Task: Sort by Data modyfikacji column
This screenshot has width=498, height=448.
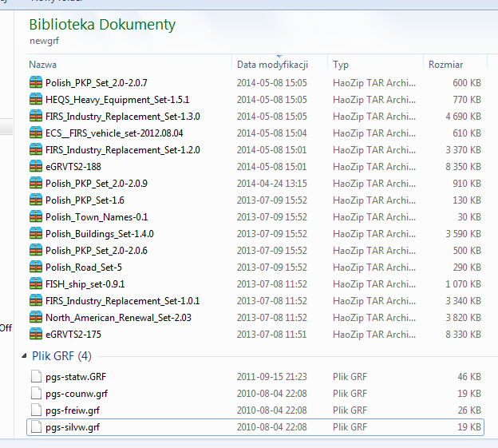Action: [x=272, y=65]
